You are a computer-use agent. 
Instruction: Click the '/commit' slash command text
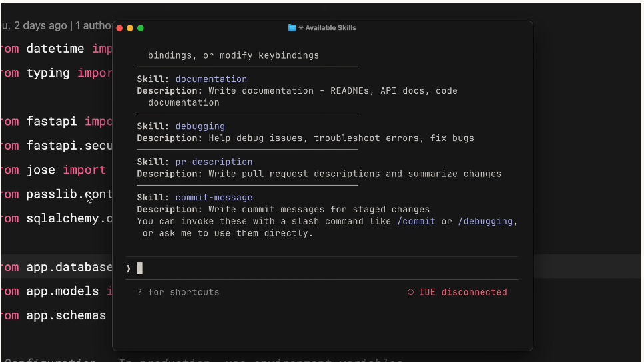416,221
